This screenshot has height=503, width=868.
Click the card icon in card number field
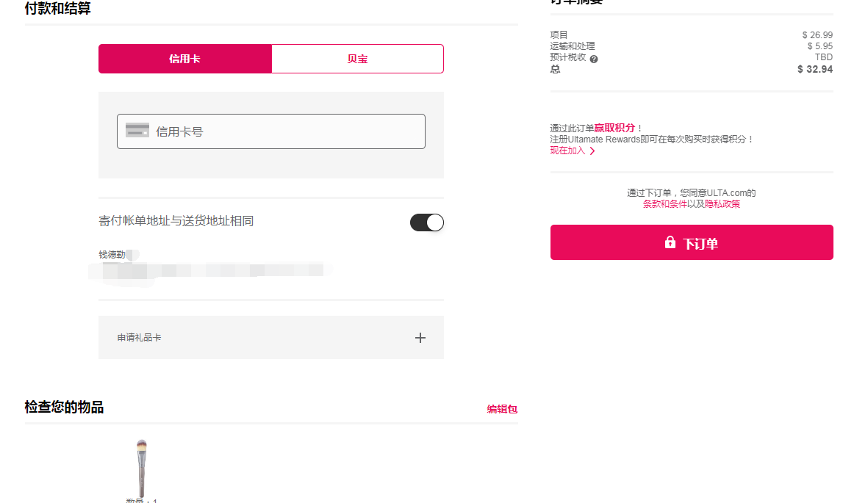(137, 131)
